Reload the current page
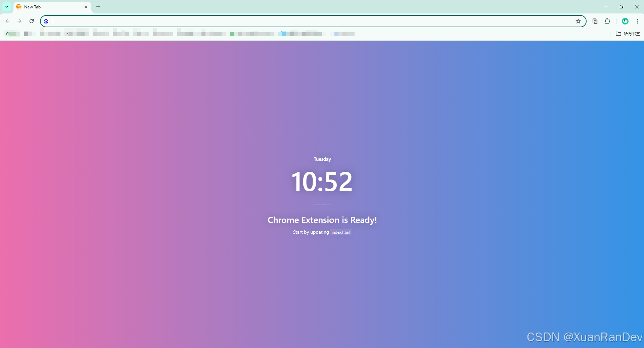 [32, 21]
